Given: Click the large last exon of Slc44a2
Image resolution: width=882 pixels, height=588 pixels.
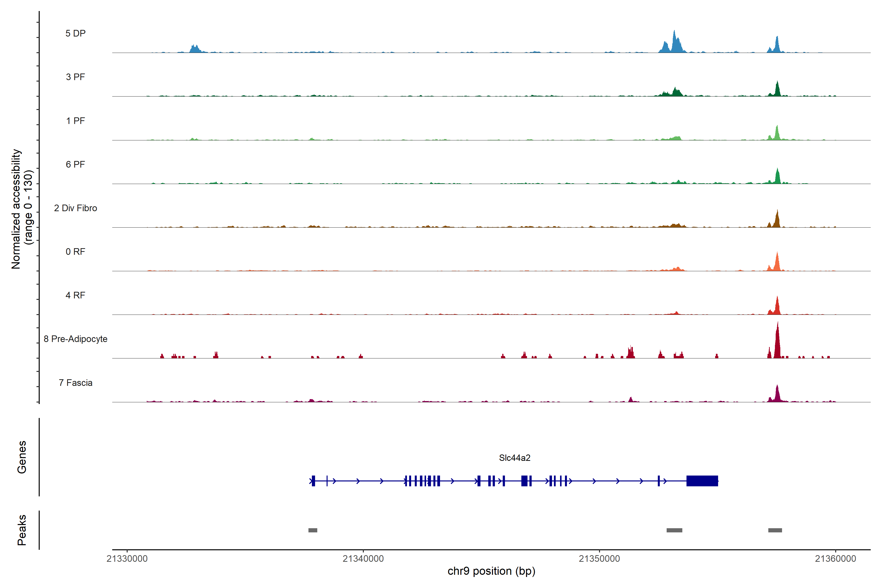Looking at the screenshot, I should point(702,481).
